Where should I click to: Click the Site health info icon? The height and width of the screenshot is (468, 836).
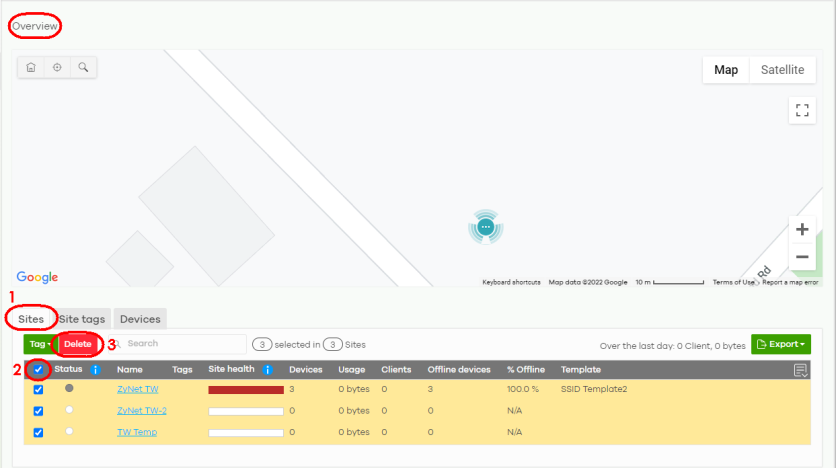[267, 370]
